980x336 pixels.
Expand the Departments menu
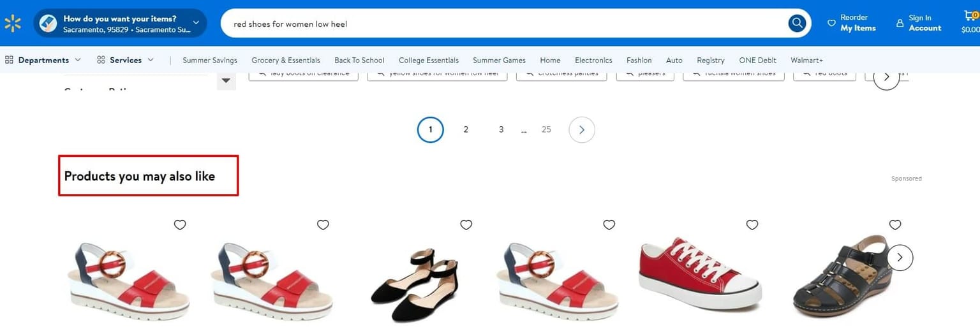(43, 60)
